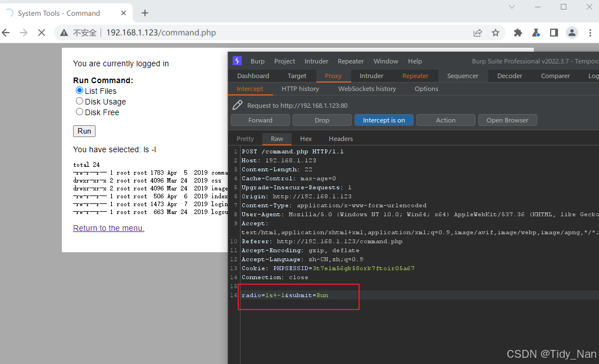
Task: Switch to the Dashboard tab
Action: [x=253, y=76]
